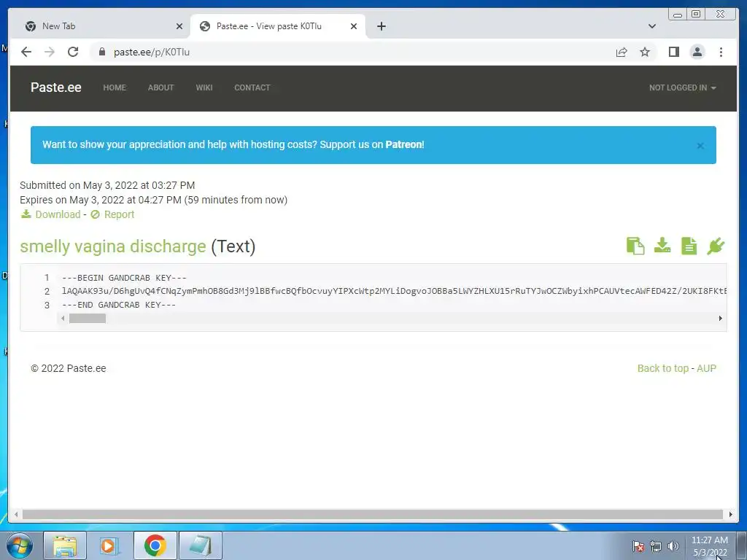Viewport: 747px width, 560px height.
Task: Toggle the Chrome side panel icon
Action: coord(673,52)
